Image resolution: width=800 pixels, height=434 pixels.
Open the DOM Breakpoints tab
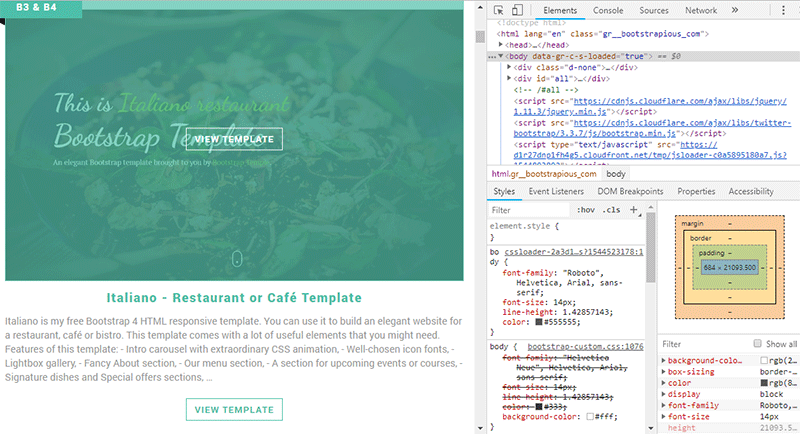630,191
